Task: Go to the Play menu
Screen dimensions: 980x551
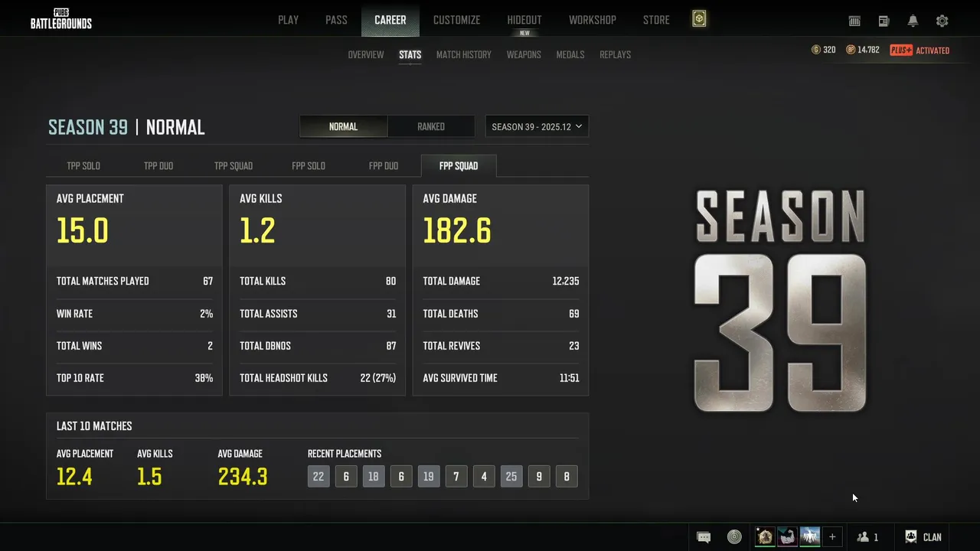Action: point(289,20)
